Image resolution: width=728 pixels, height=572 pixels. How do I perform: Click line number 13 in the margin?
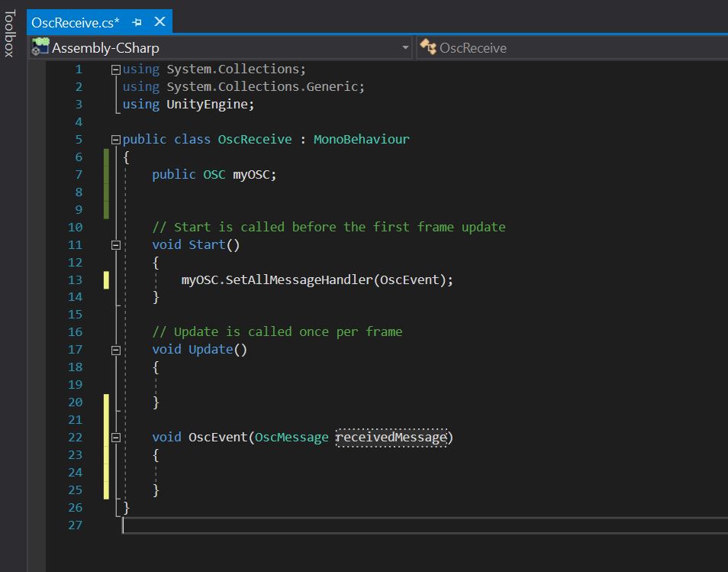tap(75, 280)
